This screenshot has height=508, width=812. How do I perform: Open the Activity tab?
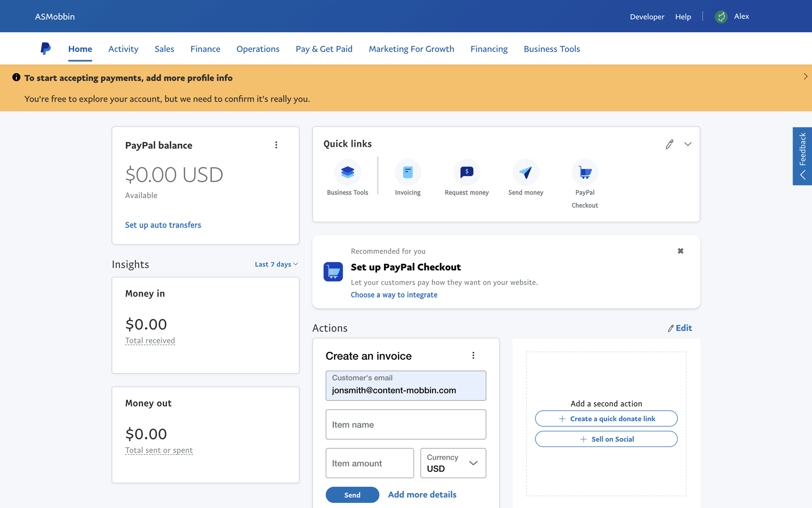pos(123,49)
